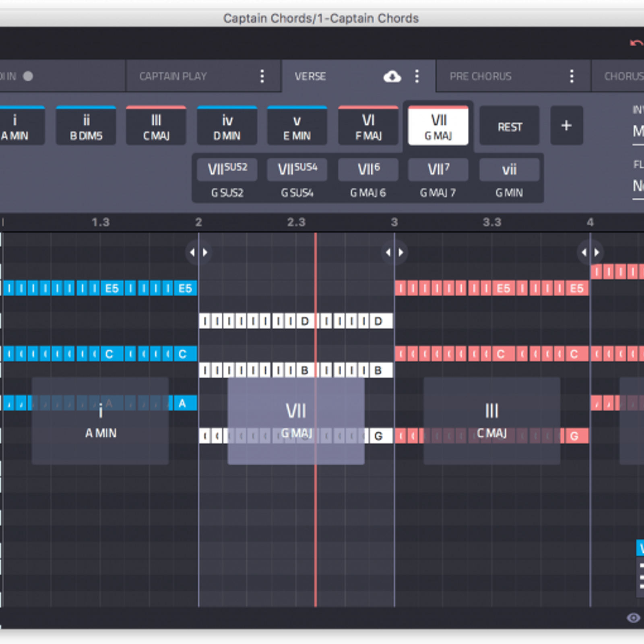
Task: Click the cloud download icon on Verse tab
Action: click(392, 76)
